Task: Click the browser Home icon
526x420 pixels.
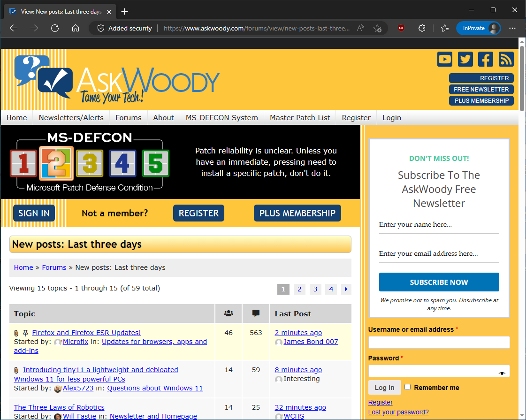Action: click(76, 28)
